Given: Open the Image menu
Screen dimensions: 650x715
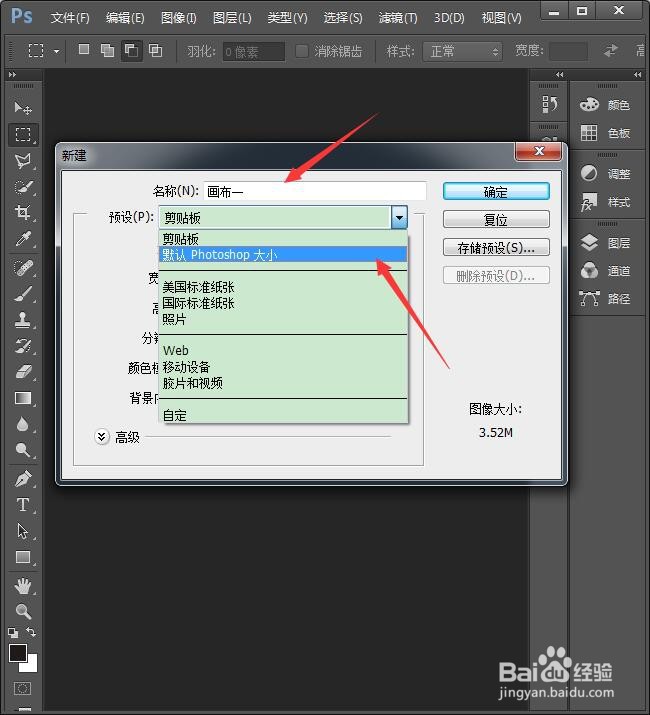Looking at the screenshot, I should coord(179,18).
